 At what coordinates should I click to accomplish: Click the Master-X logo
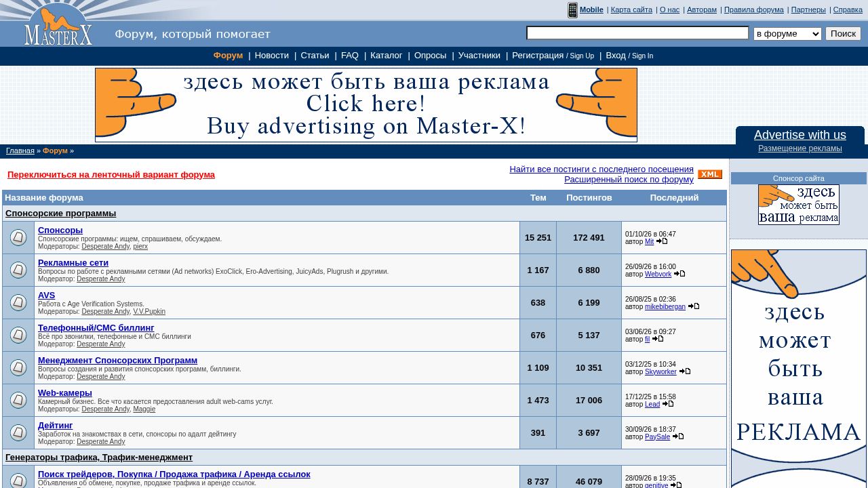pyautogui.click(x=58, y=26)
